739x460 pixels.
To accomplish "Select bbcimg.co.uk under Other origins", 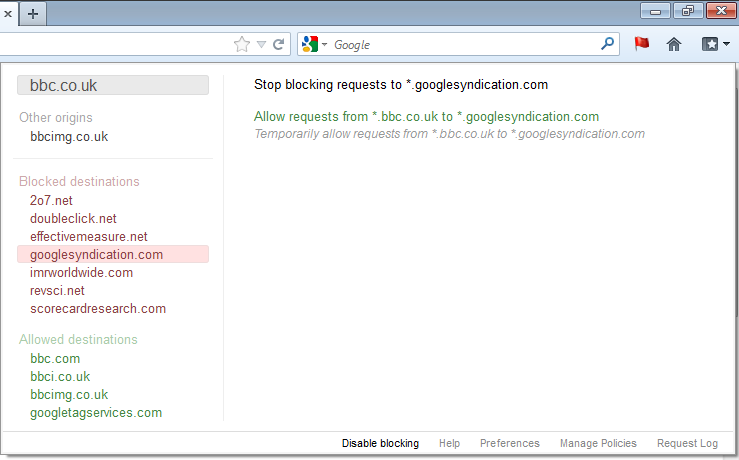I will coord(69,137).
